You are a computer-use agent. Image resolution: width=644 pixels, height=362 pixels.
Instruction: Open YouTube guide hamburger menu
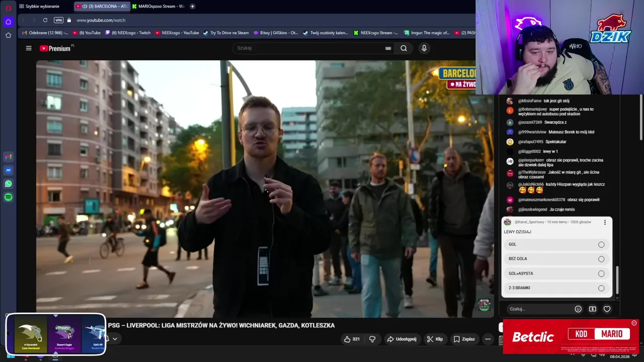click(29, 48)
